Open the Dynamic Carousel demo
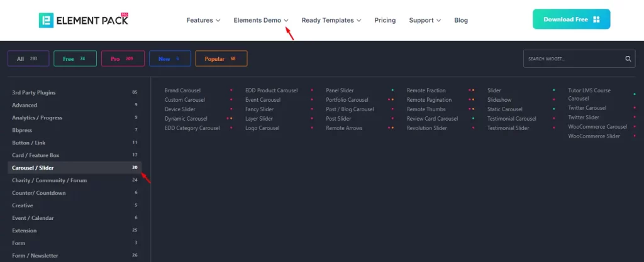 point(186,119)
